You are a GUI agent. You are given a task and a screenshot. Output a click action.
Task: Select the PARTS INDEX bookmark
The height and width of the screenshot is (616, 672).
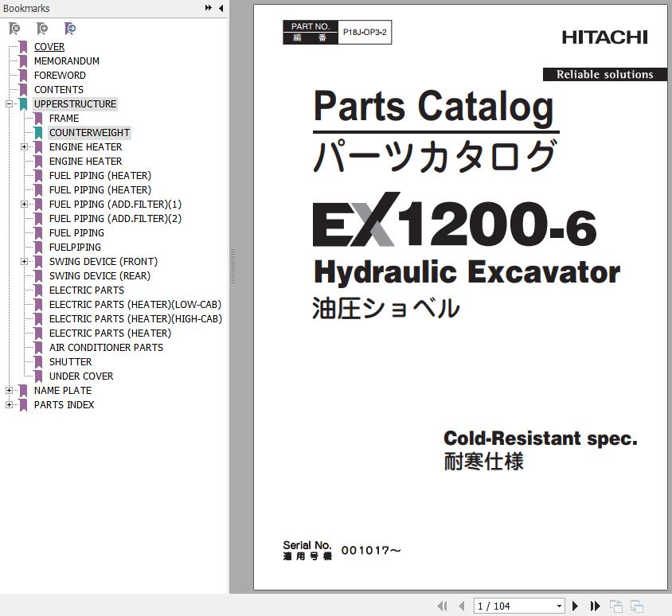tap(64, 405)
